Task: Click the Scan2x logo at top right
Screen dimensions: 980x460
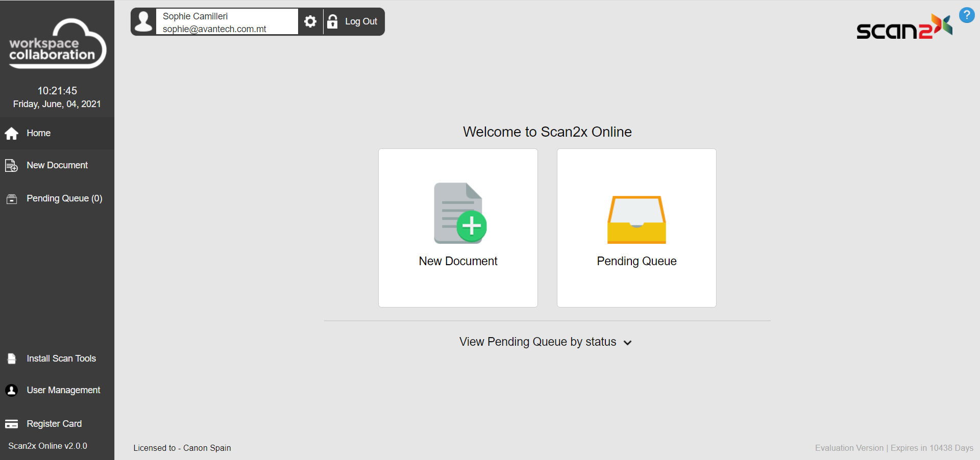Action: pyautogui.click(x=904, y=27)
